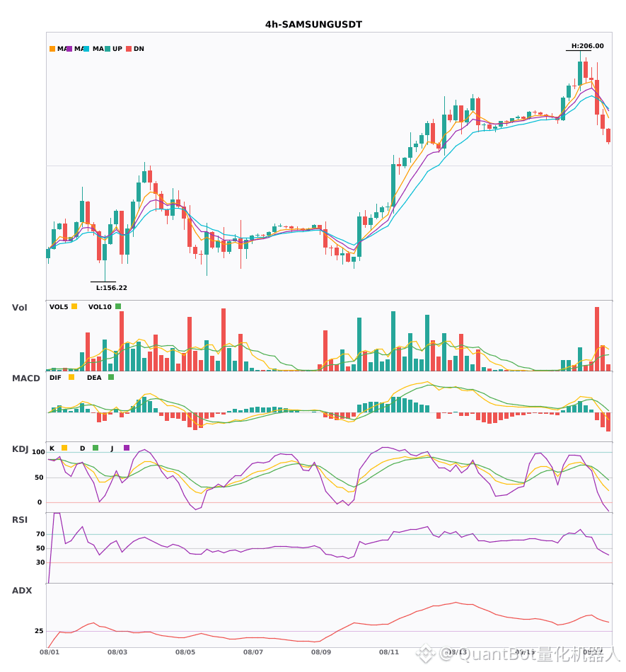Click the yellow DIF legend swatch
Screen dimensions: 626x672
[71, 377]
